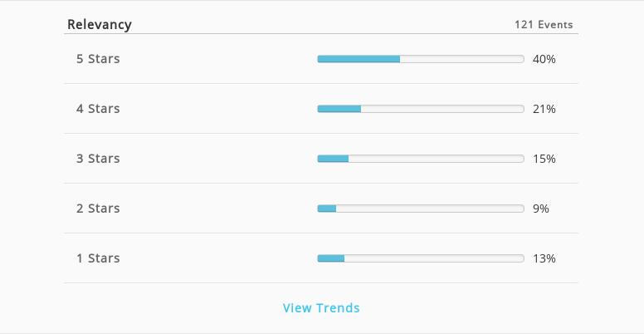Select the 5 Stars row label
The width and height of the screenshot is (644, 334).
point(98,59)
